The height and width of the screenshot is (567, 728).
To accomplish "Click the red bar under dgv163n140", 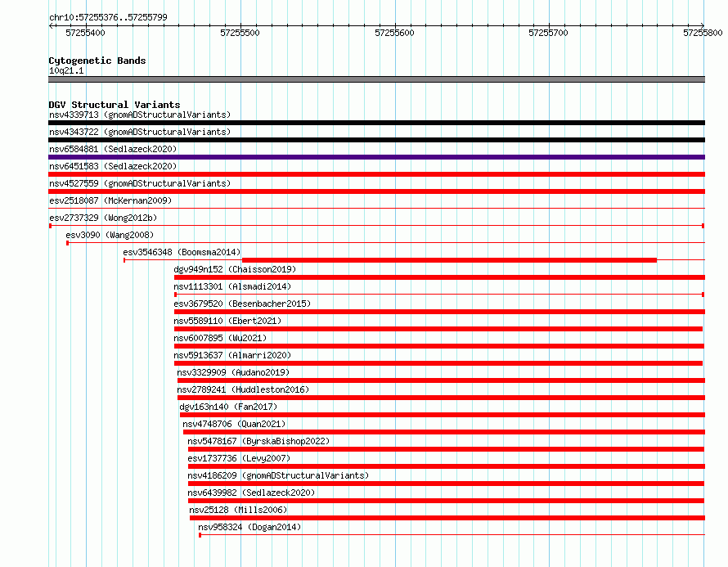I will (443, 415).
